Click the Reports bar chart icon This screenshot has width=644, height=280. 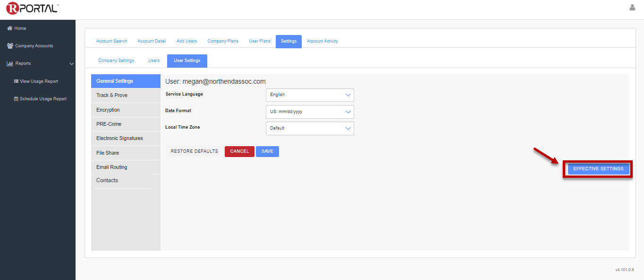point(9,63)
